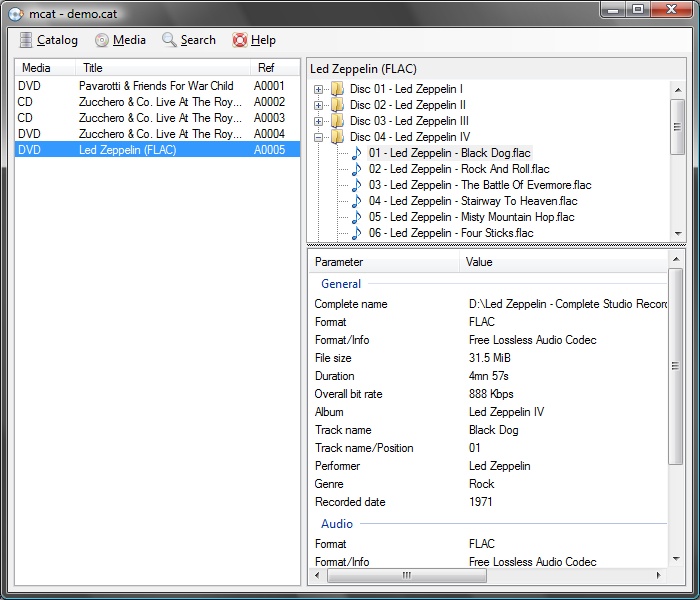700x600 pixels.
Task: Click note icon for Misty Mountain Hop
Action: click(x=357, y=217)
